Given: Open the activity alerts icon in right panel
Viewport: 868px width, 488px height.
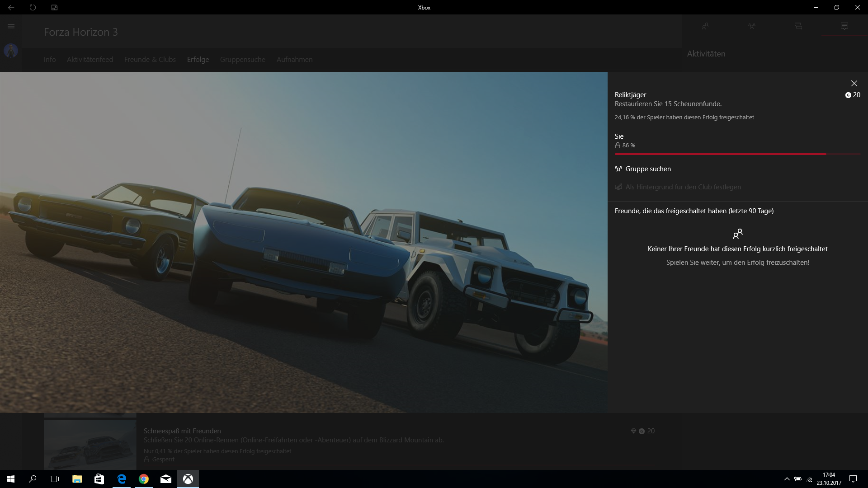Looking at the screenshot, I should [x=844, y=26].
